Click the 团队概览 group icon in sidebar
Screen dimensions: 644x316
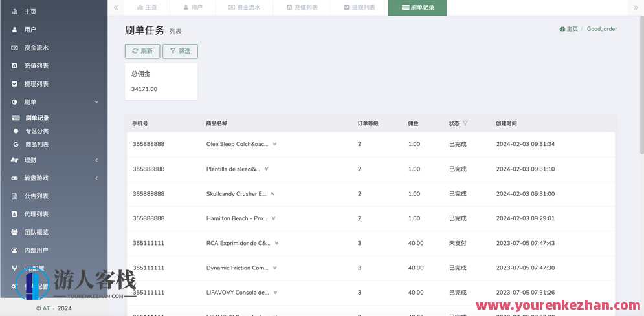[x=15, y=233]
